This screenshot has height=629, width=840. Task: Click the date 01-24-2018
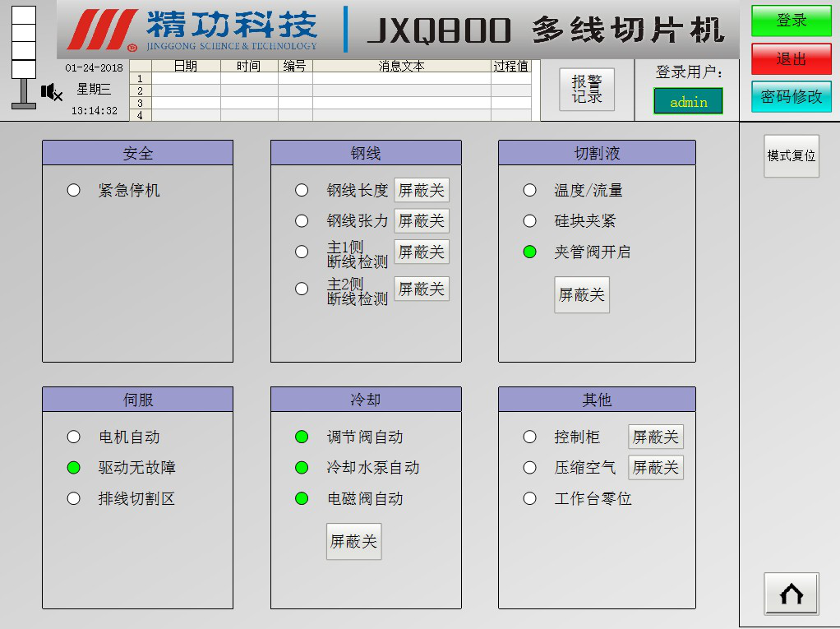(x=95, y=68)
